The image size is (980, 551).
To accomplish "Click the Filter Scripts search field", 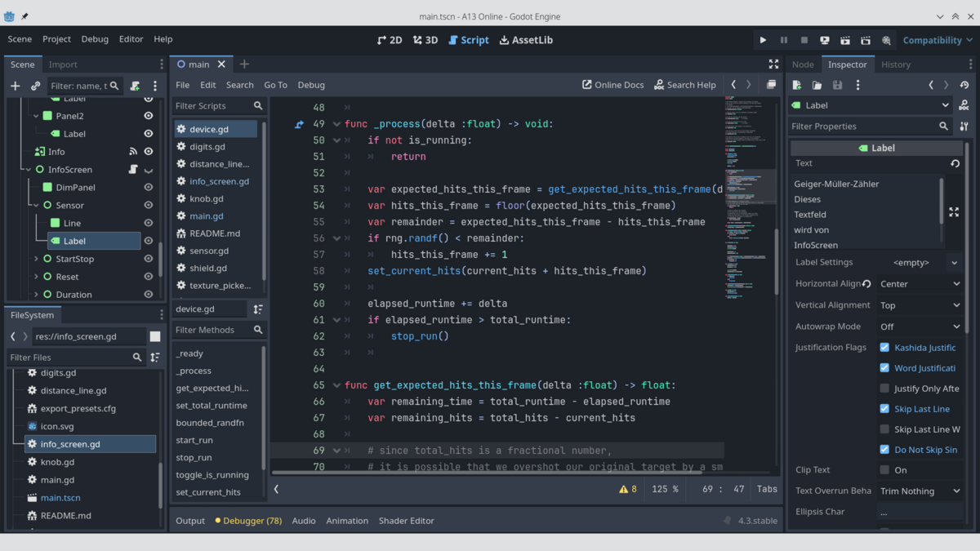I will [x=211, y=106].
